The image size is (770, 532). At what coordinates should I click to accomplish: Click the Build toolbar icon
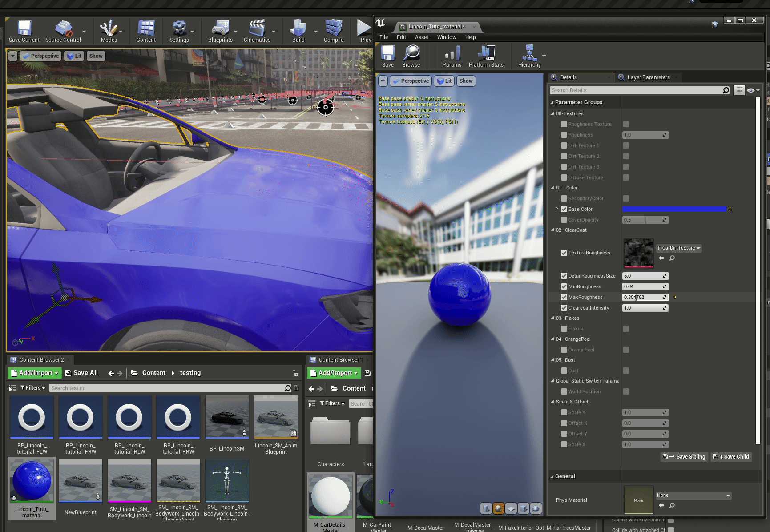point(298,31)
